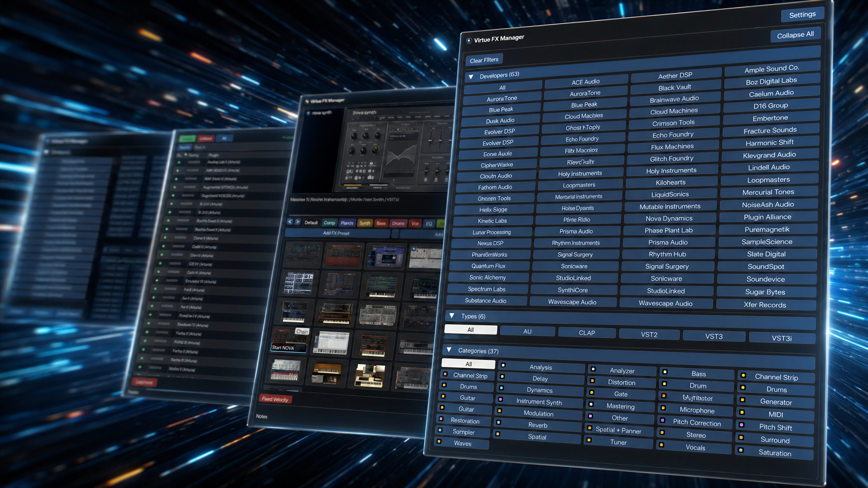868x488 pixels.
Task: Filter by developer Ample Sound Co.
Action: [x=772, y=69]
